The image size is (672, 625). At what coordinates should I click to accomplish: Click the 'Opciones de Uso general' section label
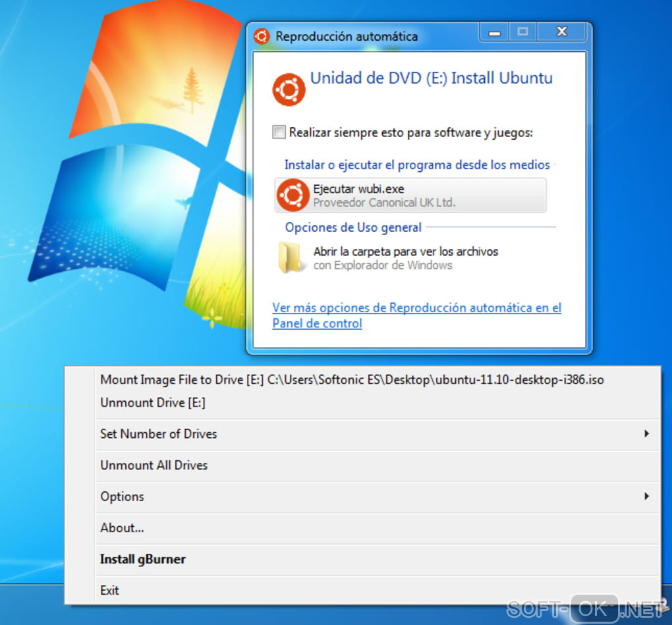point(353,227)
